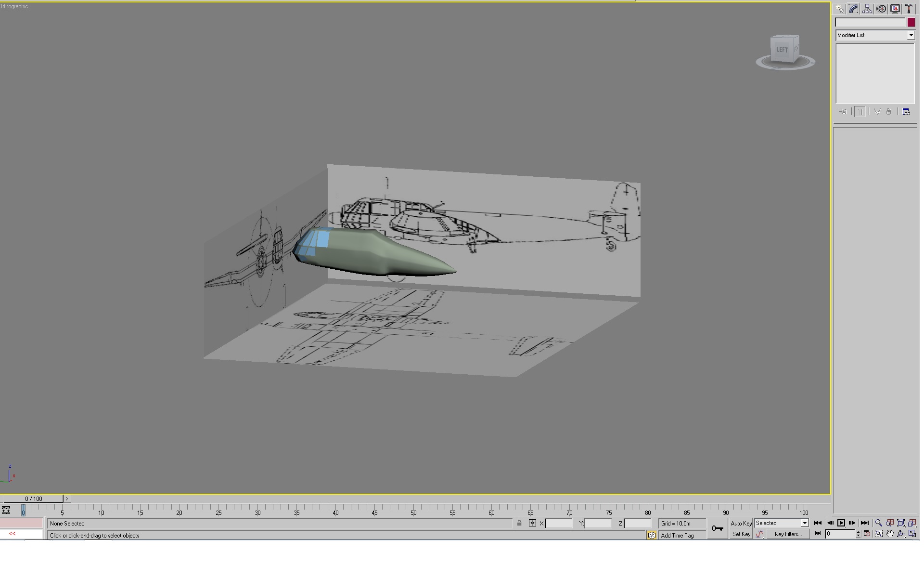Click the Y coordinate field

598,523
